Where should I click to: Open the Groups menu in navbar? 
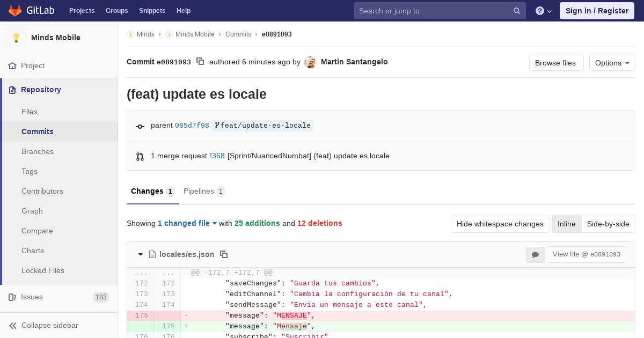[116, 11]
